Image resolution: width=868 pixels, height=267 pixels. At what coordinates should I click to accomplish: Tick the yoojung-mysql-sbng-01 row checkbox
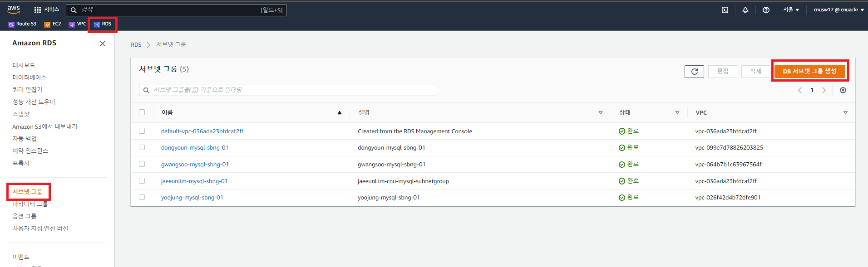point(142,197)
